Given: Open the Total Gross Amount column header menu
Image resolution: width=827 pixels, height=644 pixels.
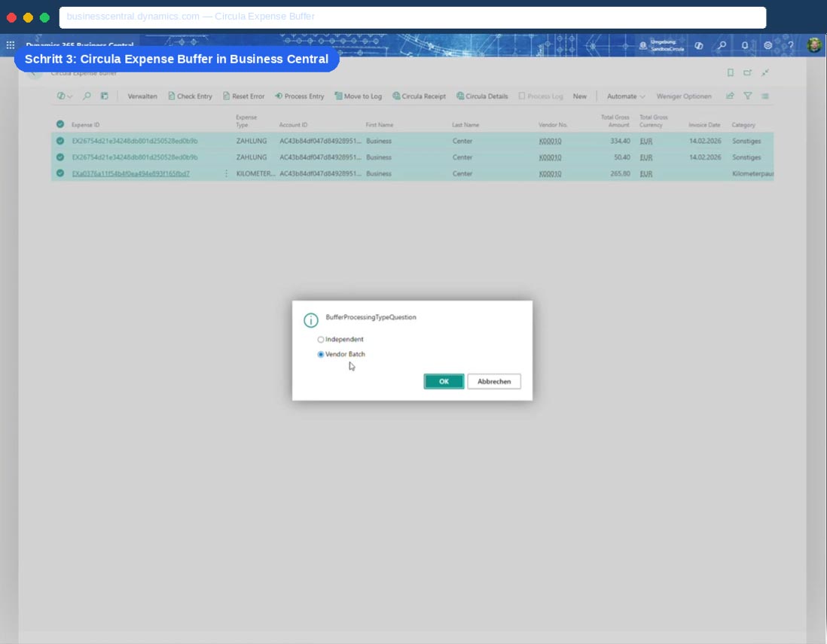Looking at the screenshot, I should (x=615, y=121).
